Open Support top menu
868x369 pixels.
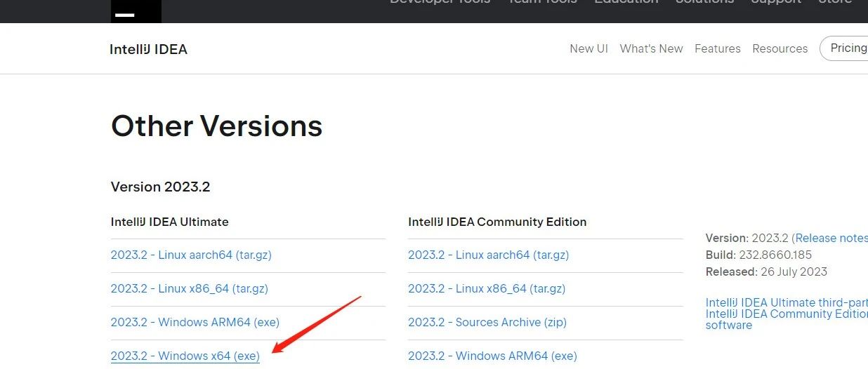(x=776, y=2)
